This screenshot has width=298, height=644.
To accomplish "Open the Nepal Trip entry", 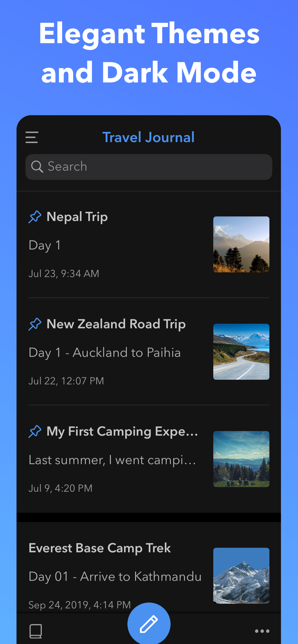I will (77, 217).
